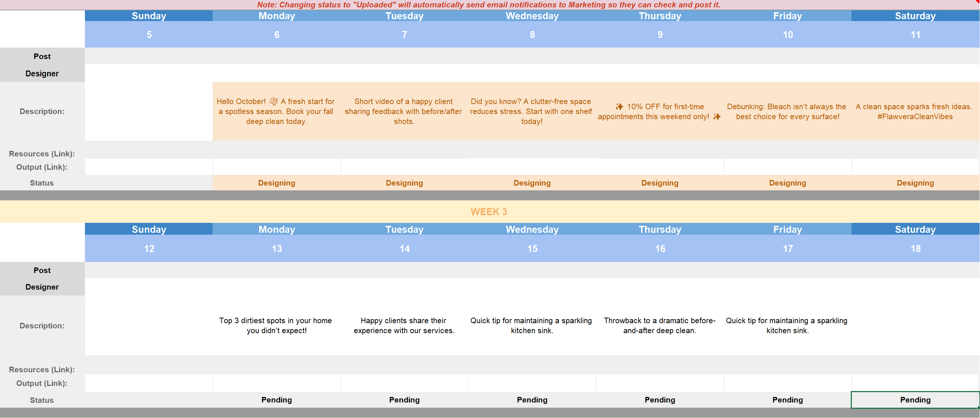Select Thursday 16 Pending status cell
Viewport: 980px width, 418px height.
tap(660, 400)
